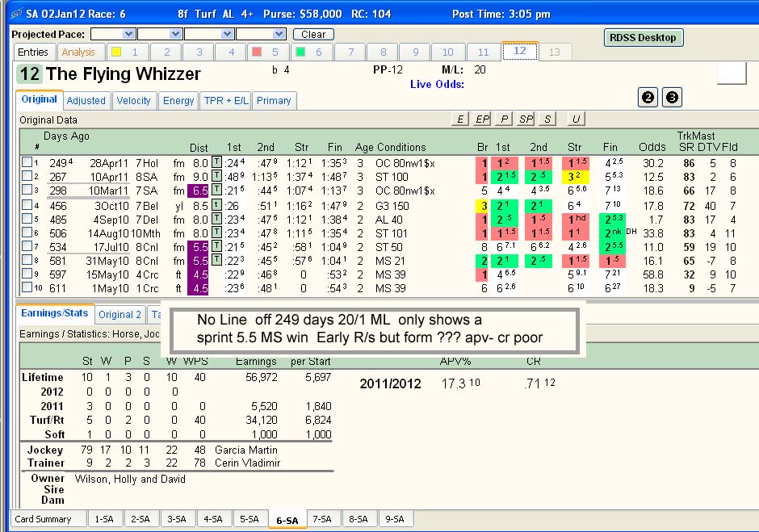
Task: Click the T turf icon in the 10Apr11 row
Action: click(x=217, y=176)
